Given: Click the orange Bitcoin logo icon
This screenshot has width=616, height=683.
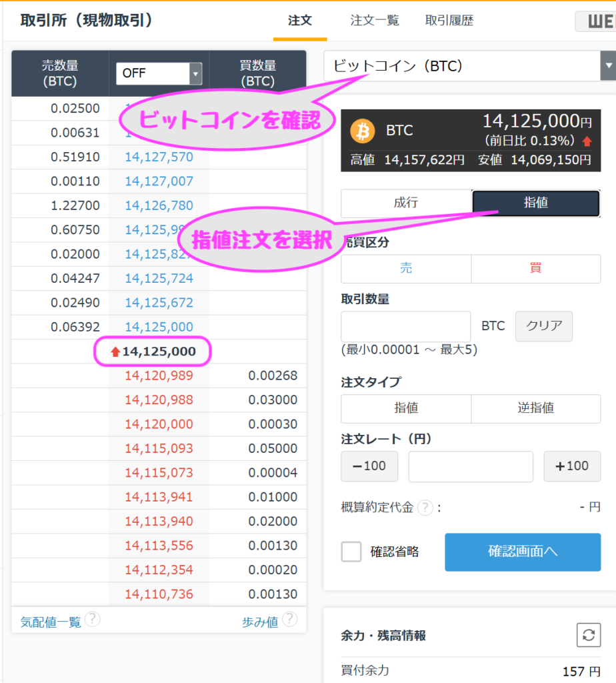Looking at the screenshot, I should click(x=364, y=131).
